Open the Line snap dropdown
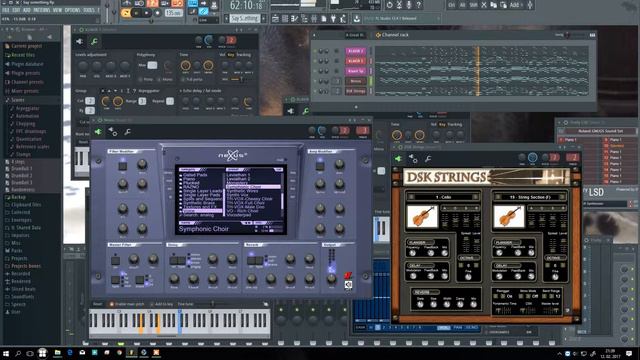The image size is (640, 360). (x=209, y=19)
